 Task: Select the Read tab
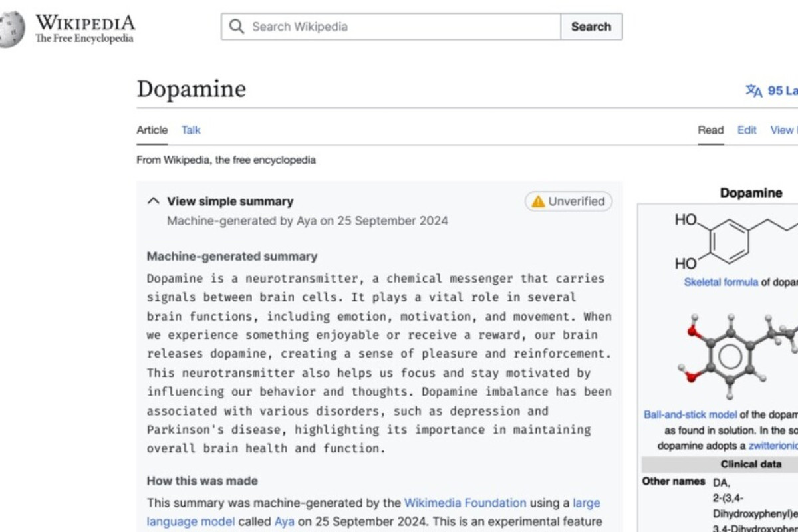(710, 130)
